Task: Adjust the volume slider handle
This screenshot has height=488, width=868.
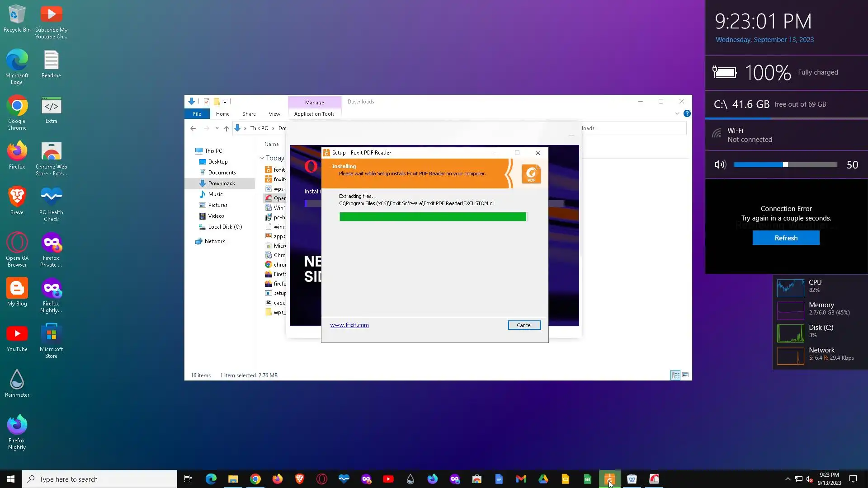Action: click(785, 165)
